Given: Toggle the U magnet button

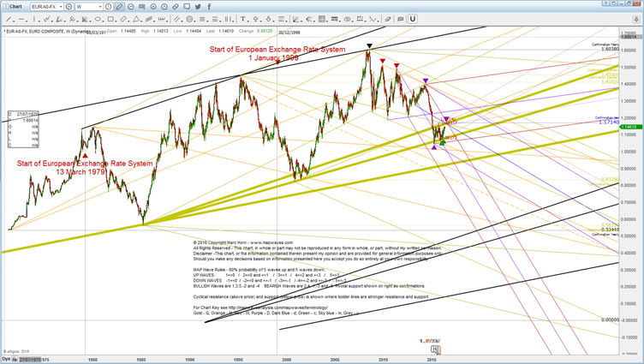Looking at the screenshot, I should click(413, 19).
